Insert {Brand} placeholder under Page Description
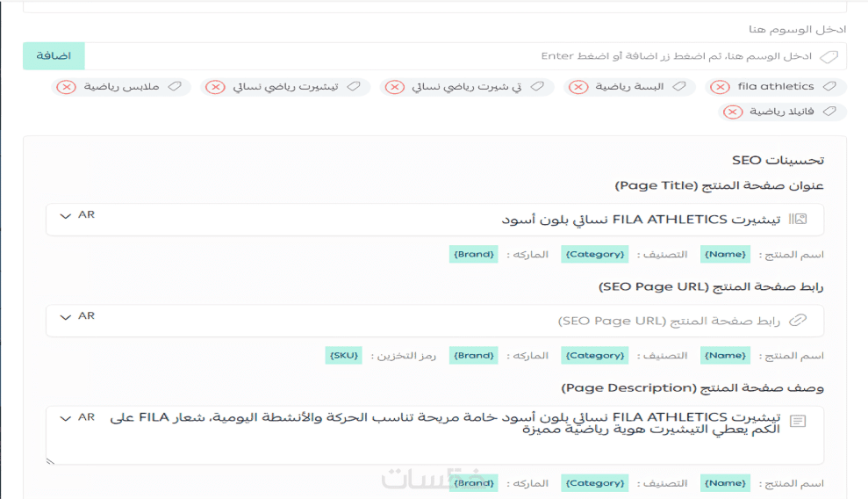Viewport: 868px width, 499px height. click(473, 483)
